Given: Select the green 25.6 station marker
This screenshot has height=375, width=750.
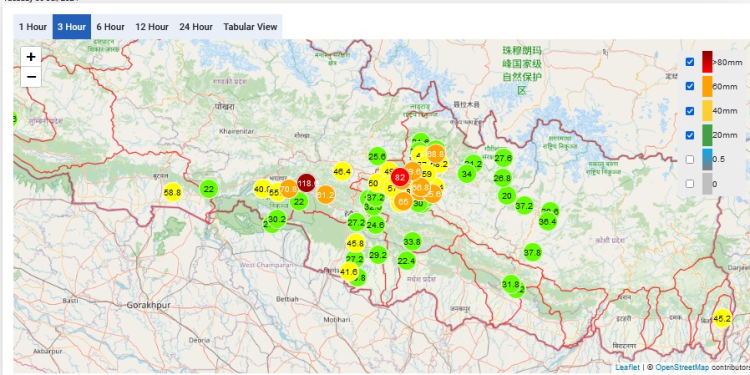Looking at the screenshot, I should [377, 156].
